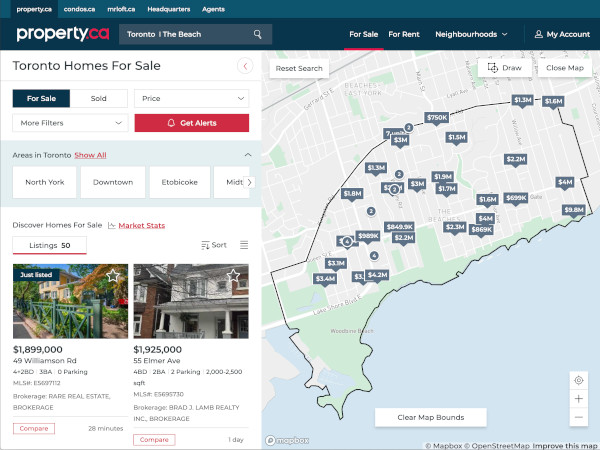
Task: Click the search magnifier icon
Action: [x=257, y=34]
